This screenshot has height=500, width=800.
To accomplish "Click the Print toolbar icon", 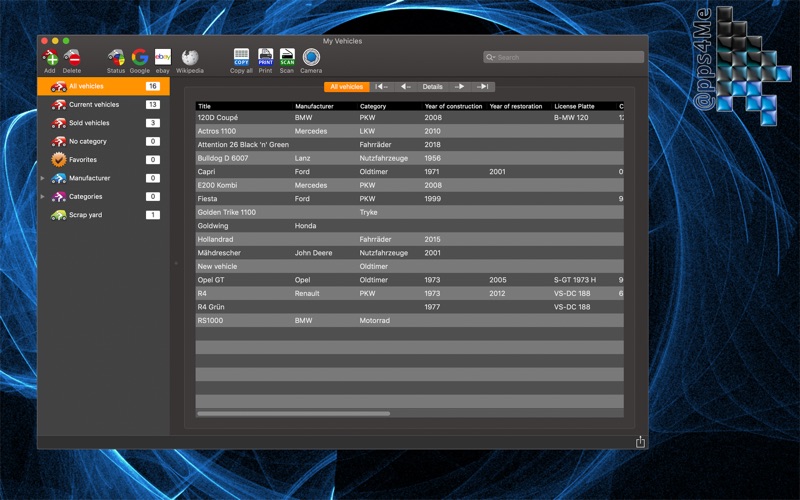I will pyautogui.click(x=265, y=57).
